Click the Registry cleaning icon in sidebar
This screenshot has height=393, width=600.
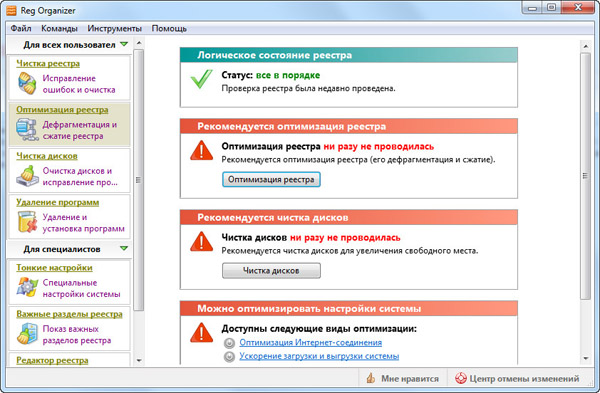(x=27, y=83)
